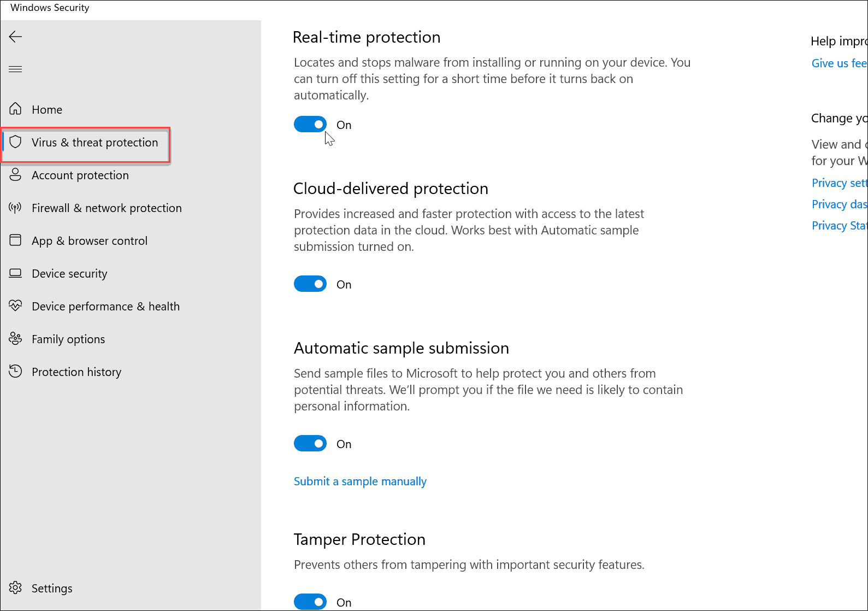The width and height of the screenshot is (868, 611).
Task: Open Family options page
Action: (68, 339)
